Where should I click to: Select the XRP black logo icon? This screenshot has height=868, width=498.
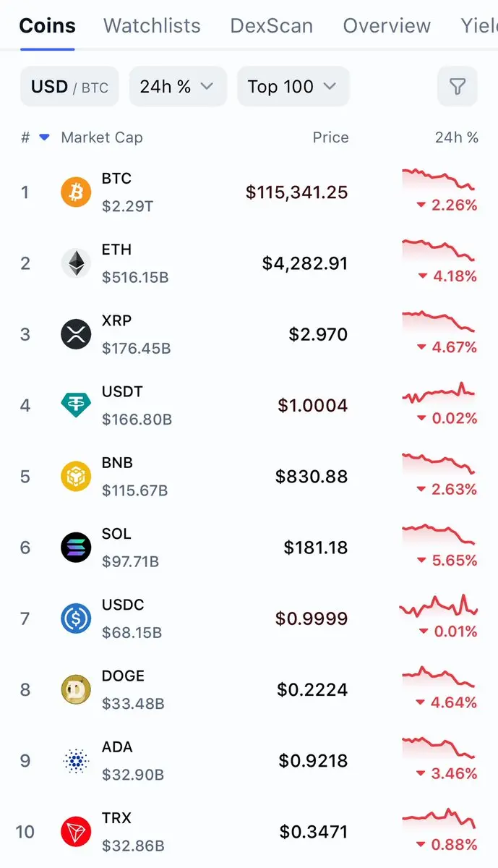click(x=76, y=334)
